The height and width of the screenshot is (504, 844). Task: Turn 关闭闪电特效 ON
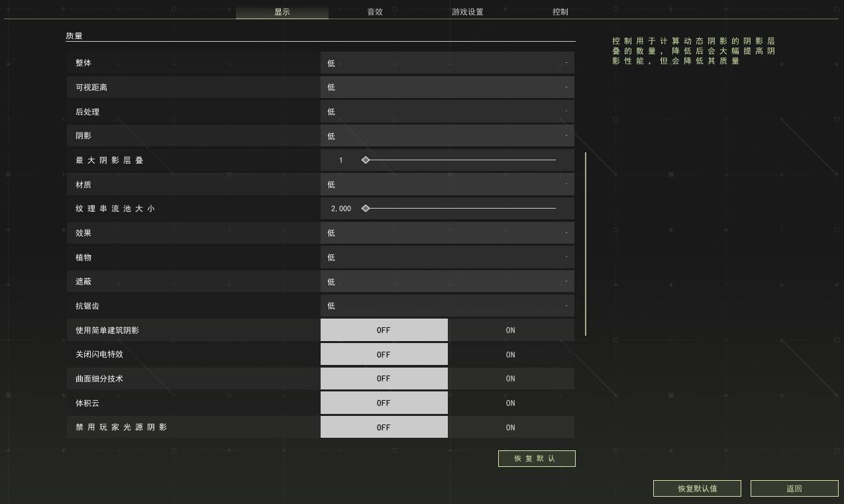tap(511, 354)
